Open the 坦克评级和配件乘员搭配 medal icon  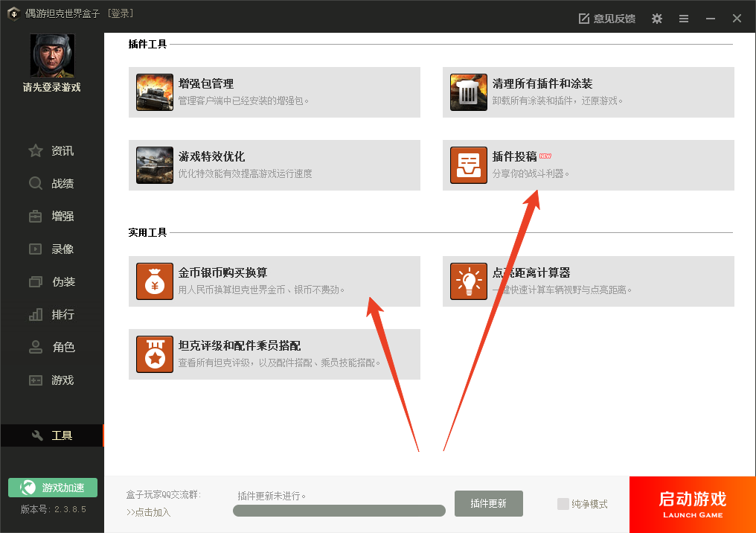[155, 354]
